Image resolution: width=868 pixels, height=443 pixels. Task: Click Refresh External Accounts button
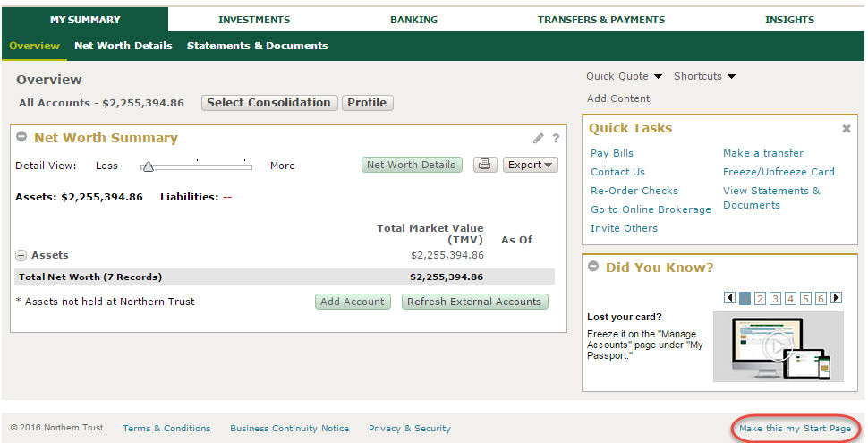pyautogui.click(x=474, y=302)
